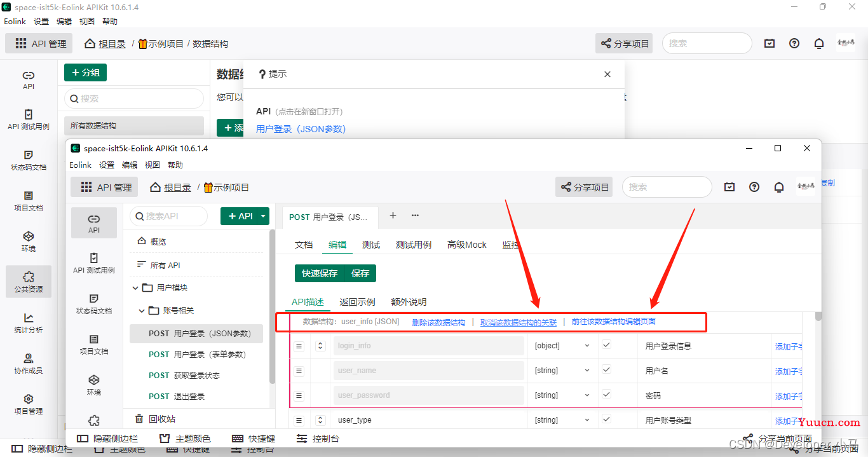Toggle required checkbox for user_type row
Image resolution: width=868 pixels, height=457 pixels.
[x=606, y=419]
